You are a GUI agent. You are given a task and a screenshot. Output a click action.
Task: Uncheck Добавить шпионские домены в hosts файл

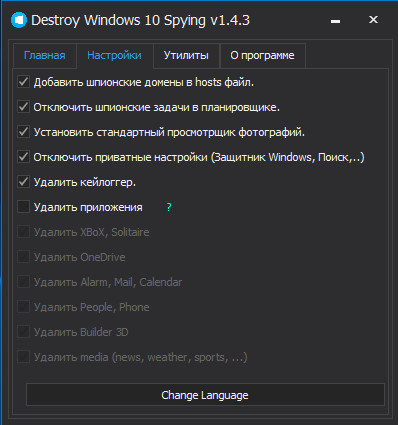click(x=23, y=82)
